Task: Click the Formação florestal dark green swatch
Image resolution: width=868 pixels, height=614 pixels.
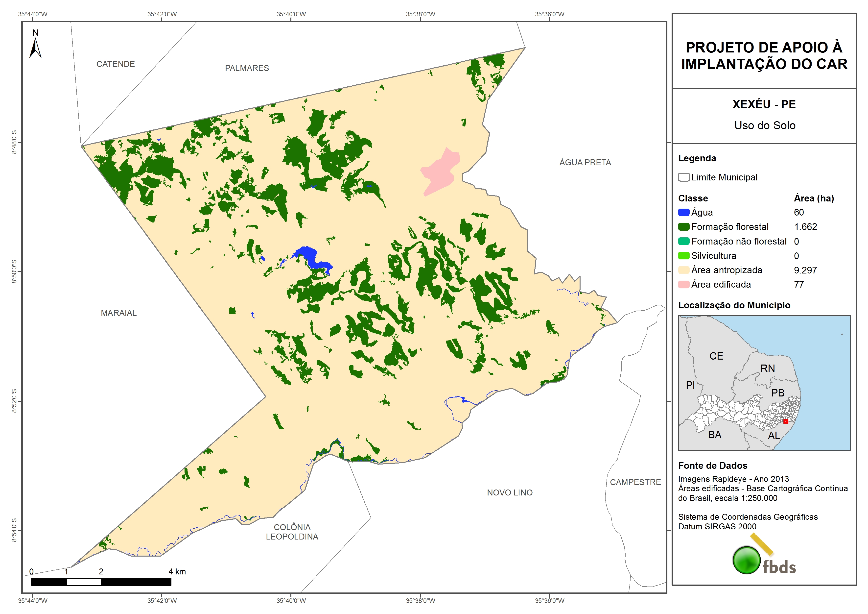Action: 683,227
